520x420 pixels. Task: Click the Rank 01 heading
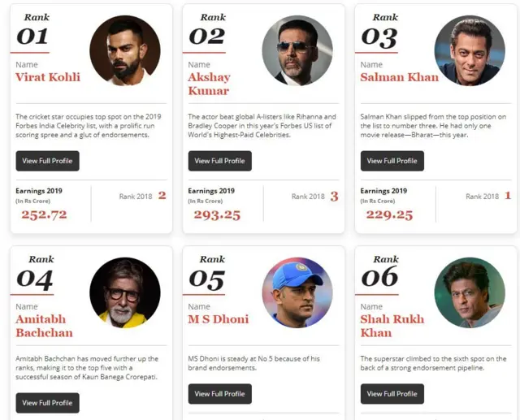click(x=32, y=36)
